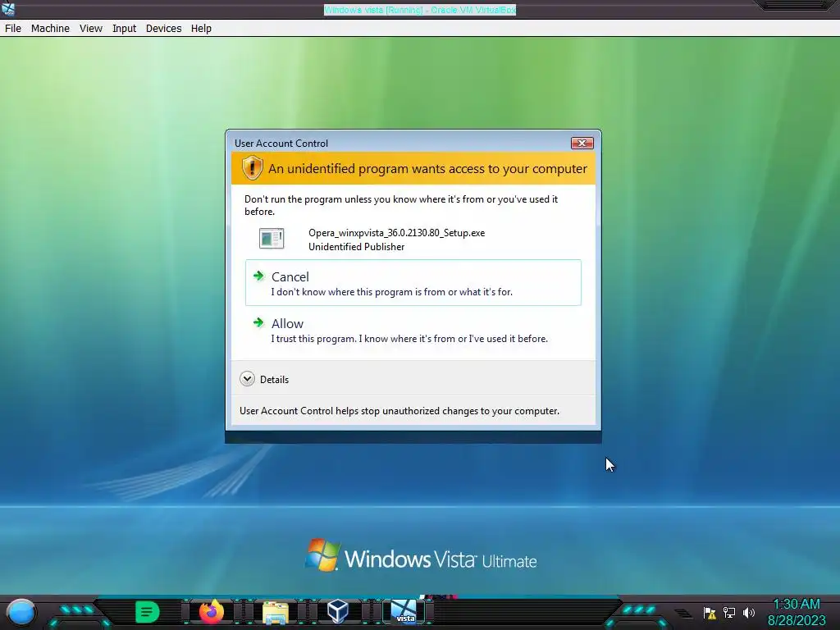
Task: Launch Firefox from the taskbar
Action: [x=211, y=612]
